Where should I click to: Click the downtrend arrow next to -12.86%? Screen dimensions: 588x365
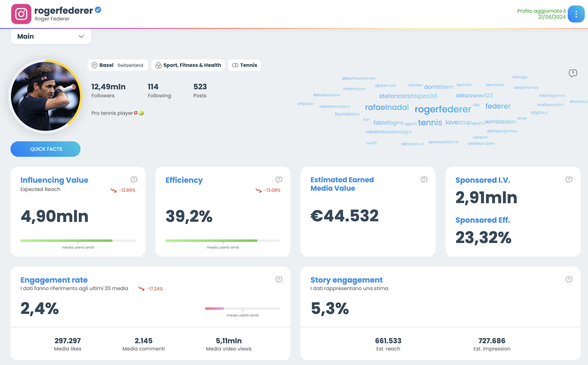[114, 190]
